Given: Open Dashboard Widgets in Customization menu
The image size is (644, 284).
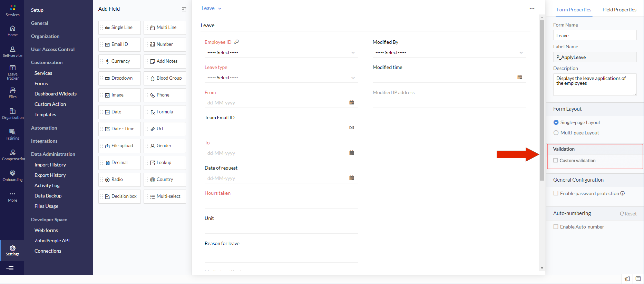Looking at the screenshot, I should point(55,94).
